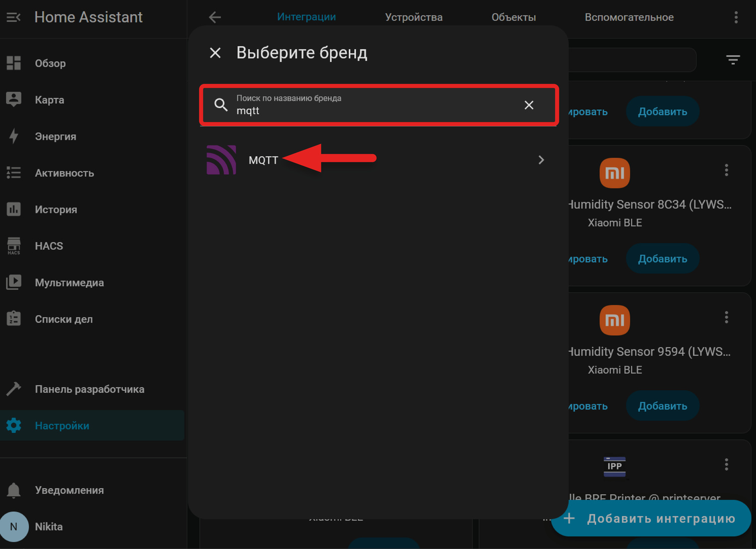Open Энергия from the sidebar

[55, 136]
